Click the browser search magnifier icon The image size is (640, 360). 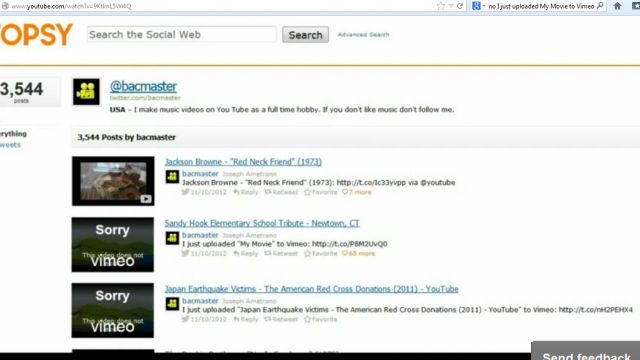(600, 6)
